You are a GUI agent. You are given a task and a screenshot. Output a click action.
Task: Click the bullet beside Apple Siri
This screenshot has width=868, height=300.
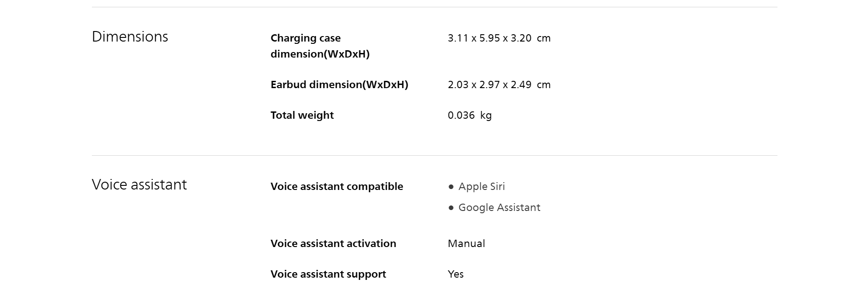click(x=451, y=187)
